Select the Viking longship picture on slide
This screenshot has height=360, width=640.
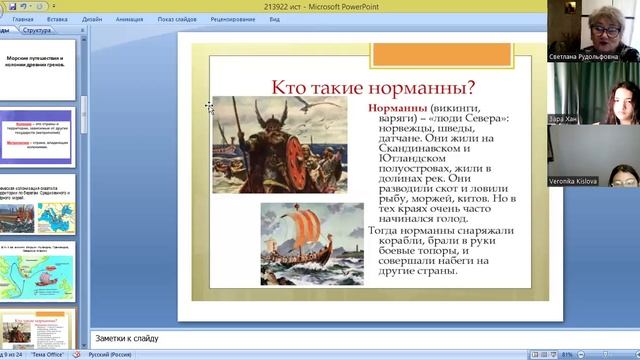point(312,244)
